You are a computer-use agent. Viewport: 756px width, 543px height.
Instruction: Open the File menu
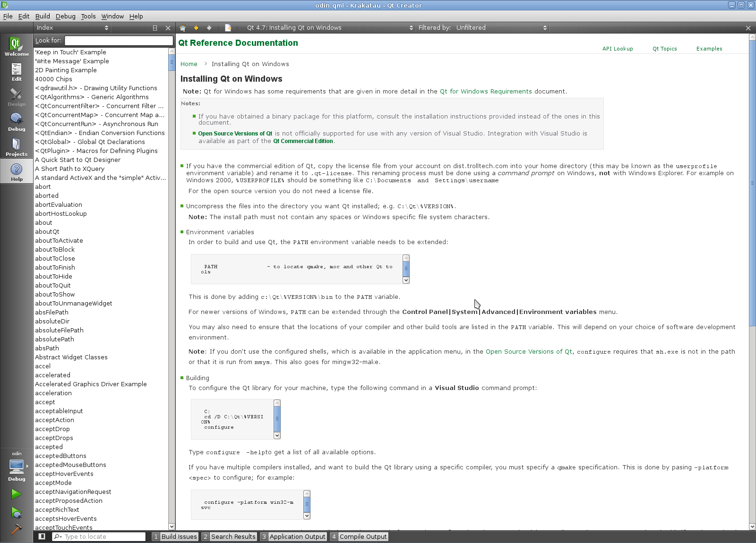coord(8,16)
